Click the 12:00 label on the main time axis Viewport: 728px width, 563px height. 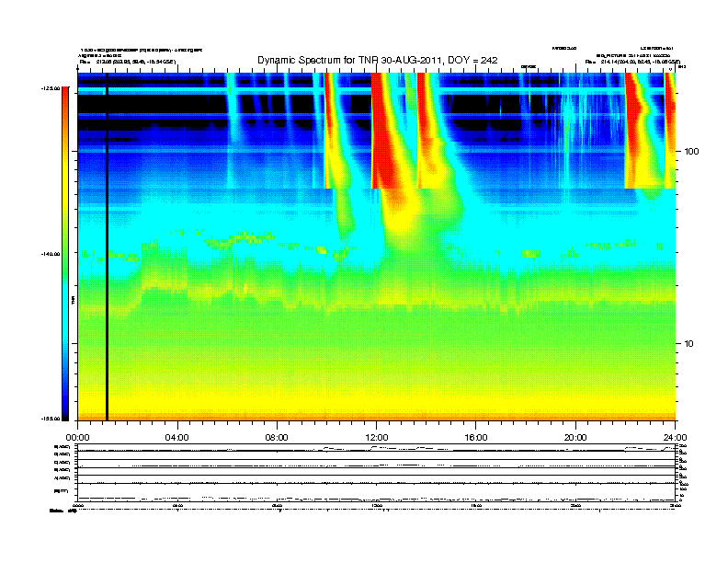(377, 438)
